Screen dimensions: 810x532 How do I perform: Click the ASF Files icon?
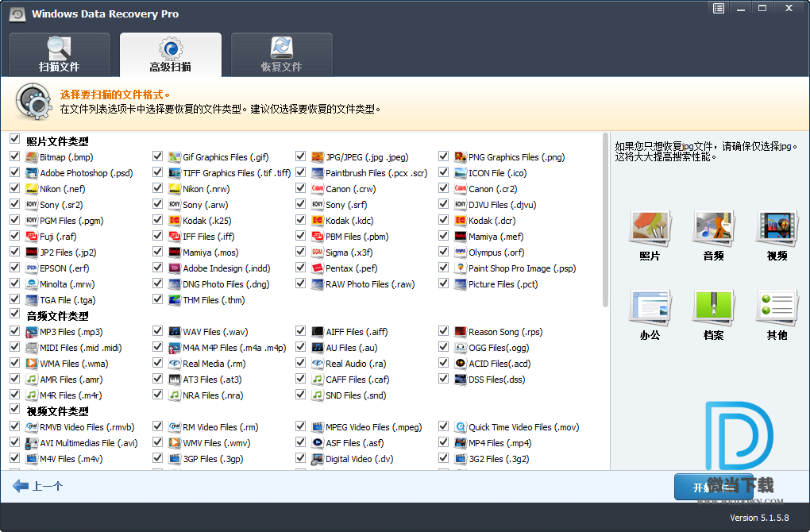tap(318, 442)
